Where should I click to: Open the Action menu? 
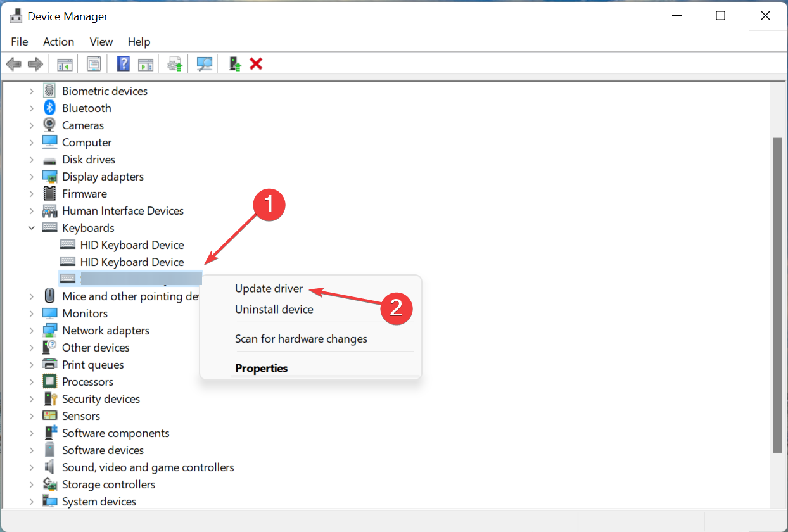click(58, 42)
